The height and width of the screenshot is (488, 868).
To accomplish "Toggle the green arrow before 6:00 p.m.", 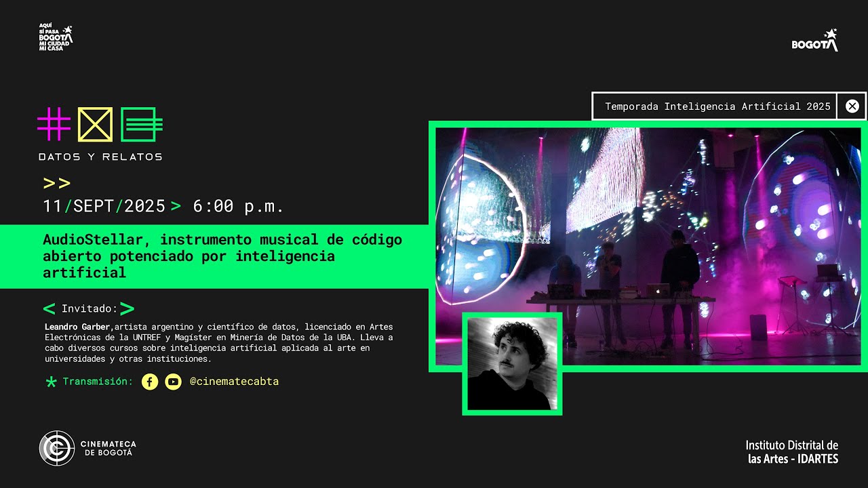I will pos(176,206).
